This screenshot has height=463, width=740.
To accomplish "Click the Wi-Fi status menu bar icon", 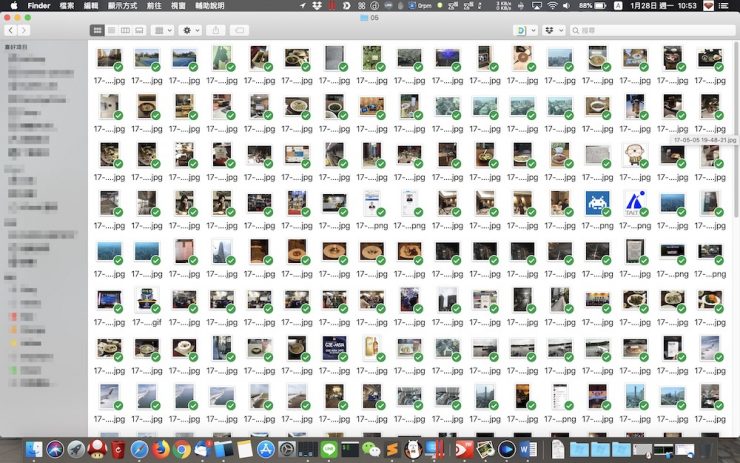I will [x=552, y=6].
